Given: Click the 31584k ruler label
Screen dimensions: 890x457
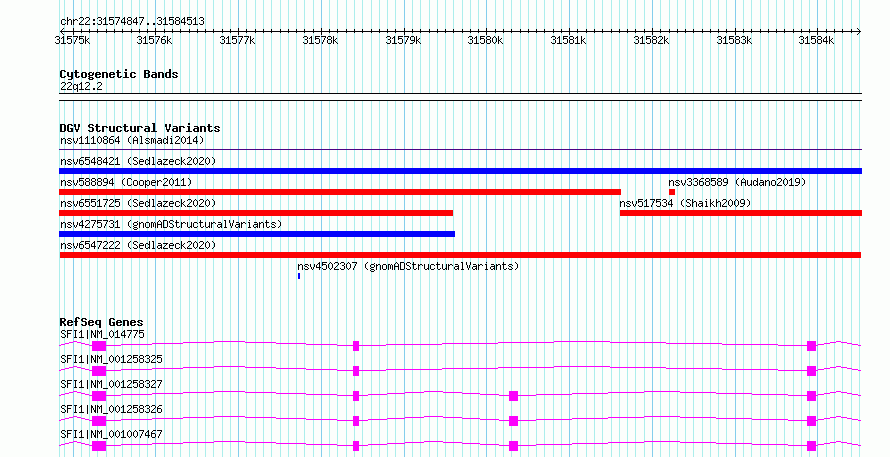Looking at the screenshot, I should [x=816, y=40].
